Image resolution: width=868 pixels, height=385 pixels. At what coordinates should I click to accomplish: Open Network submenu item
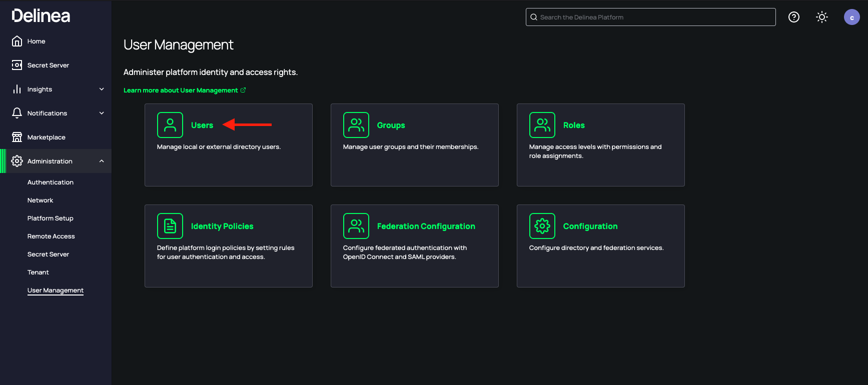pyautogui.click(x=40, y=200)
